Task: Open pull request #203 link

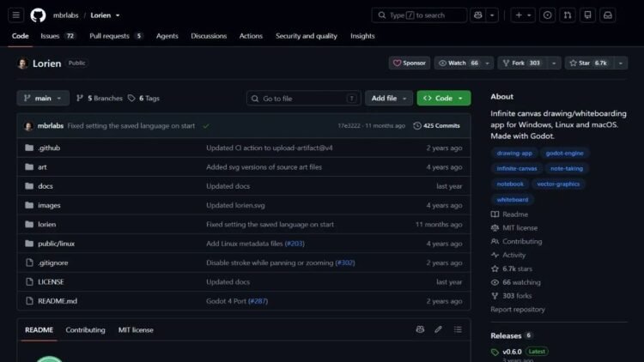Action: tap(295, 244)
